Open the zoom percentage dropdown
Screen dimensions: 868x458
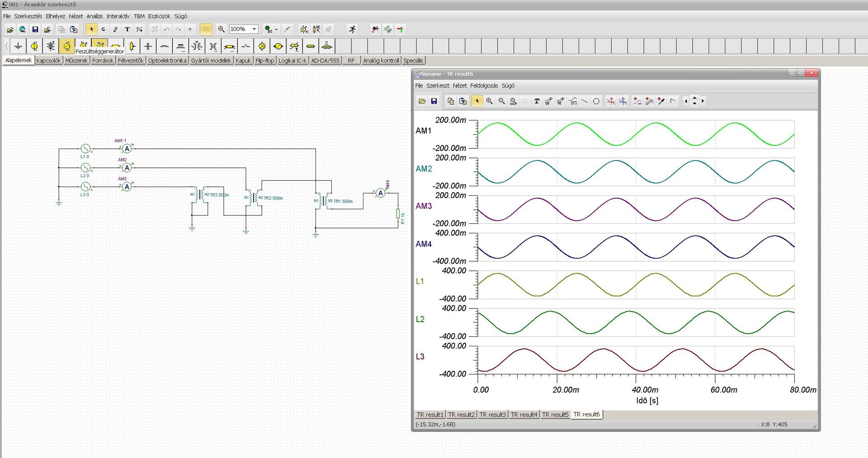click(x=254, y=29)
